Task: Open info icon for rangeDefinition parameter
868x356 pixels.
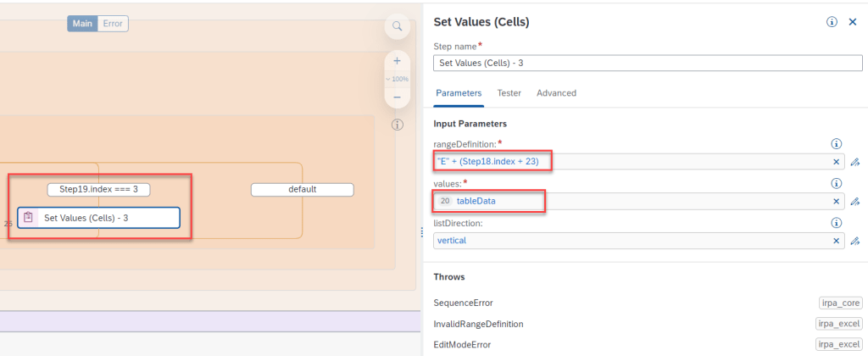Action: click(x=836, y=144)
